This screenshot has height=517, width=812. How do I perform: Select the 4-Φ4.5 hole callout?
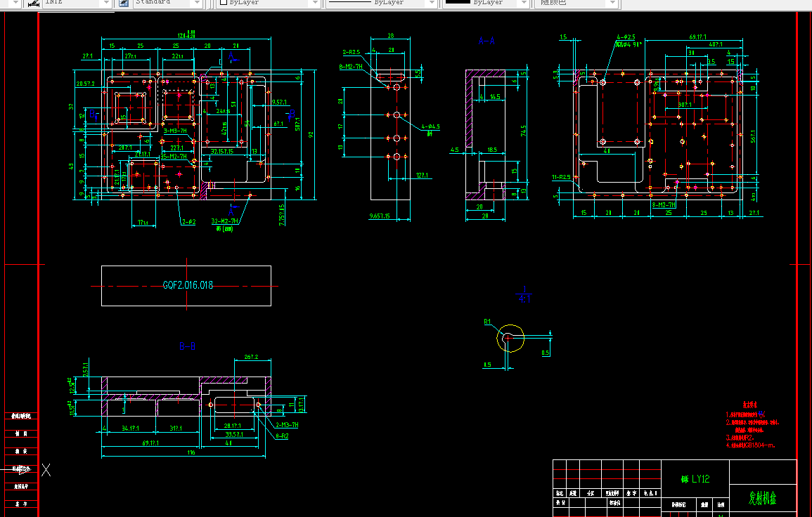coord(430,127)
